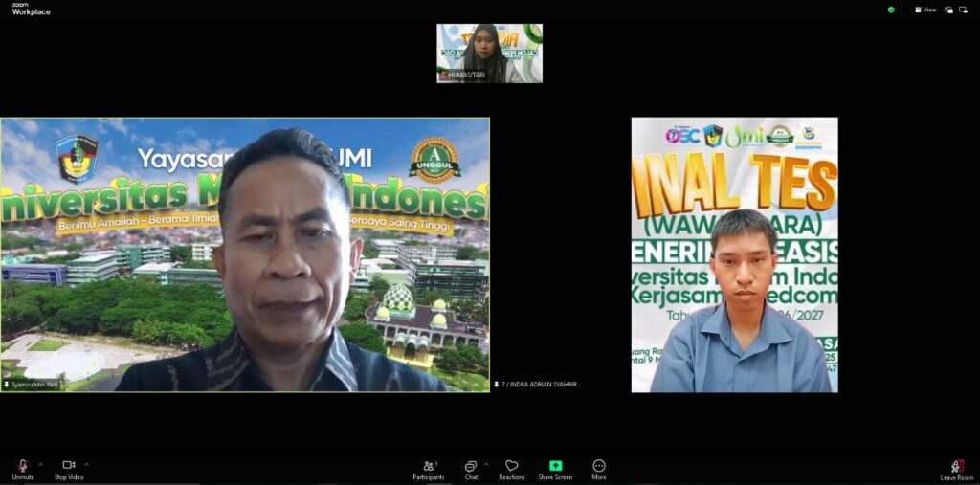Expand chat options arrow beside Chat
Viewport: 980px width, 485px height.
coord(486,464)
